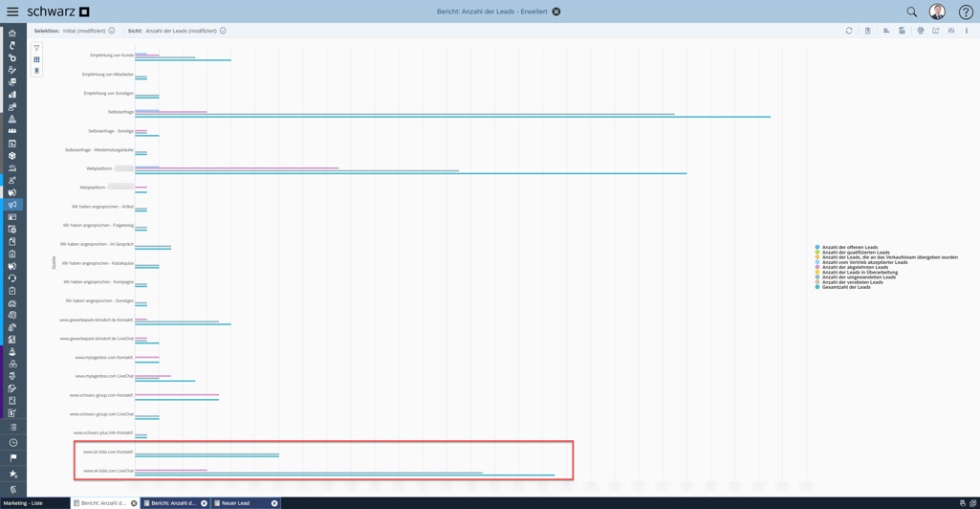Click the flag icon in the sidebar
This screenshot has height=509, width=980.
[12, 458]
